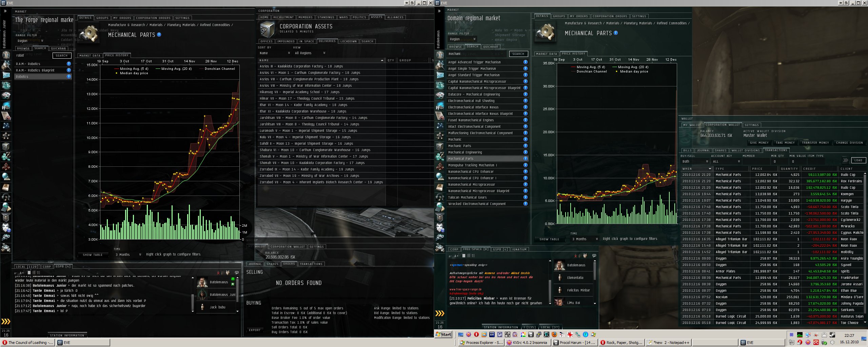The height and width of the screenshot is (347, 868).
Task: Open the jukebox headphones icon in The Forge client sidebar
Action: click(x=6, y=197)
